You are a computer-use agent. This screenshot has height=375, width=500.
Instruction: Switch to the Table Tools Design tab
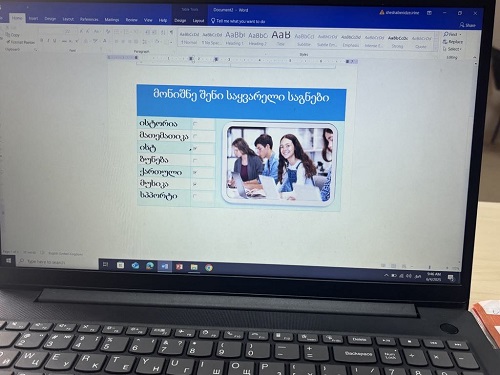tap(180, 21)
